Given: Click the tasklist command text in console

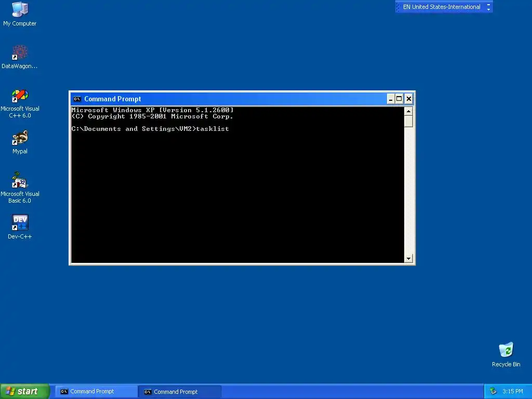Looking at the screenshot, I should 212,129.
